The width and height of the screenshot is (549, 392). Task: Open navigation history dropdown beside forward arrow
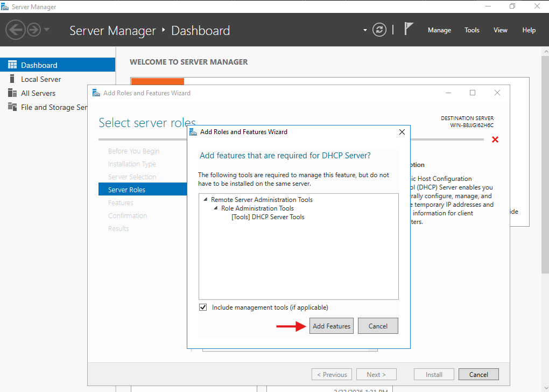(x=47, y=30)
